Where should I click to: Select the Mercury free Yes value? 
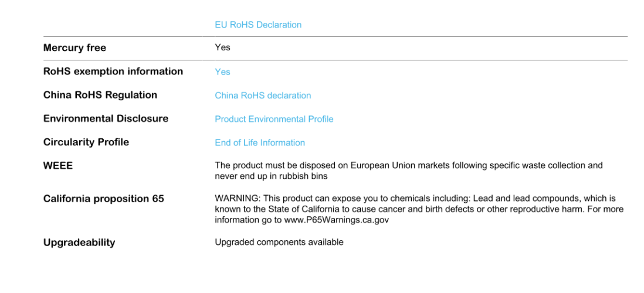[x=223, y=47]
